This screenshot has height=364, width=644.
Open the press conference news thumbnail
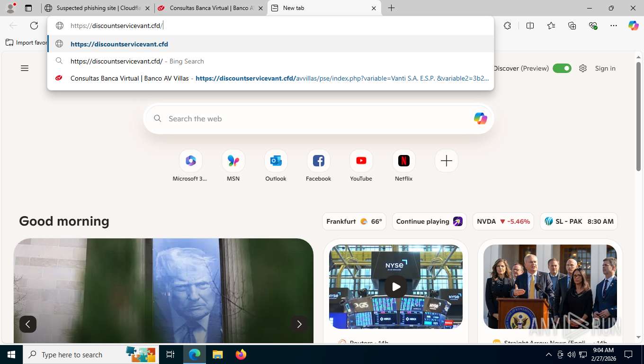[550, 287]
